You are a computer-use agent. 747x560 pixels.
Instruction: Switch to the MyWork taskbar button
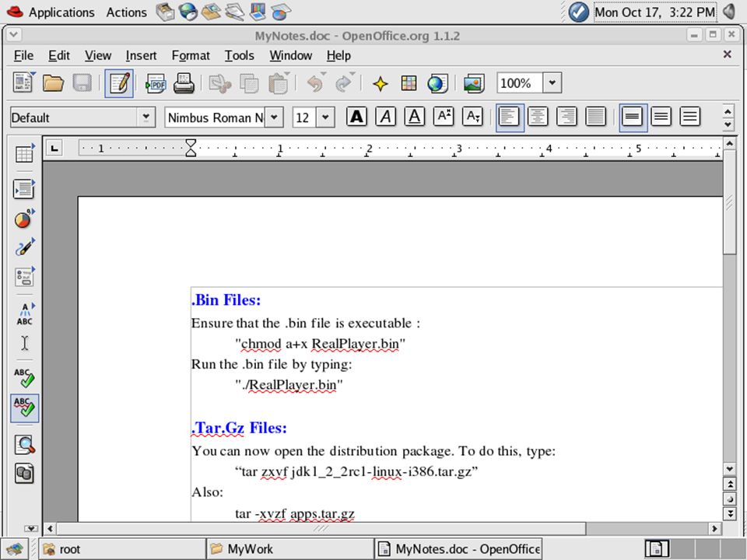tap(290, 549)
